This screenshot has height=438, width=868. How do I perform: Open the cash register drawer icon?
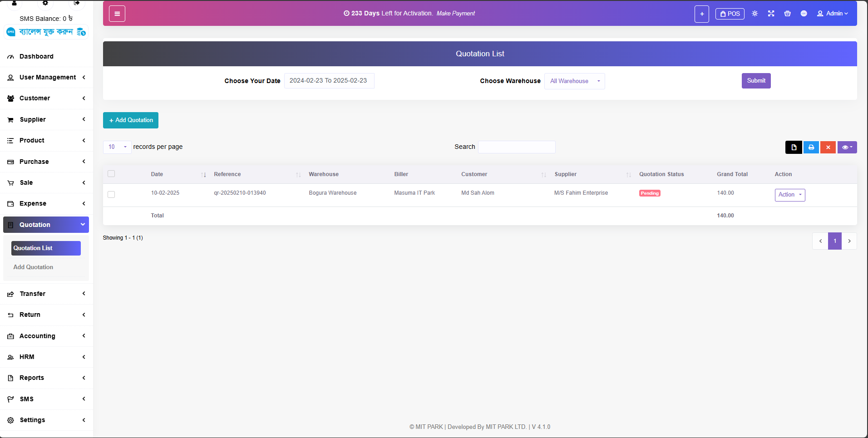[x=787, y=14]
